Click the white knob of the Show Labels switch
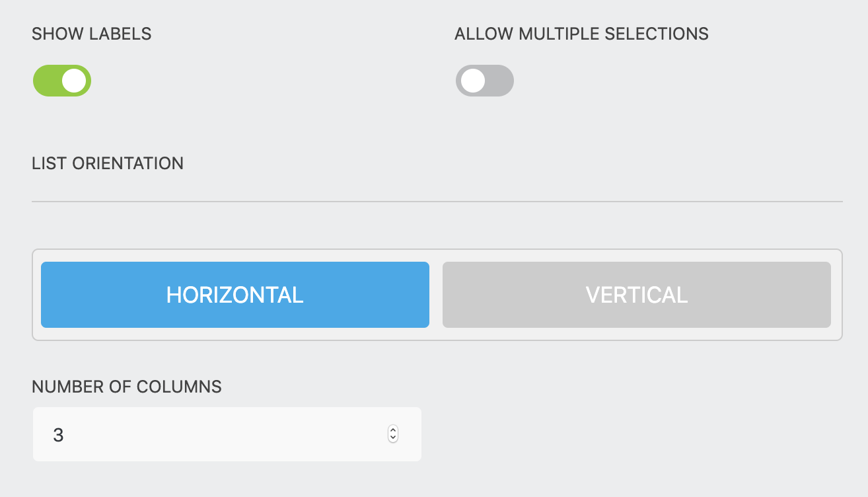 pyautogui.click(x=75, y=81)
